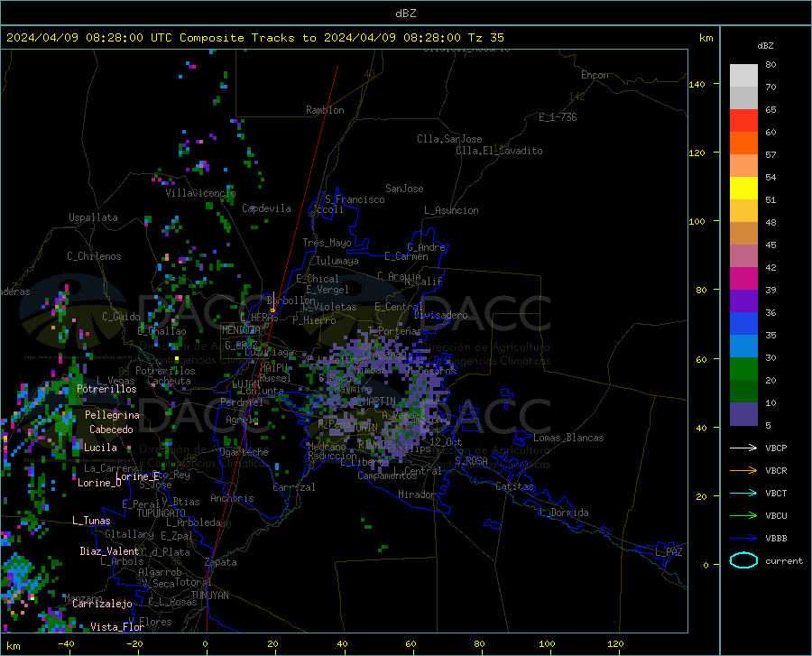Click the TUPUNGATO map label
This screenshot has height=656, width=812.
161,513
